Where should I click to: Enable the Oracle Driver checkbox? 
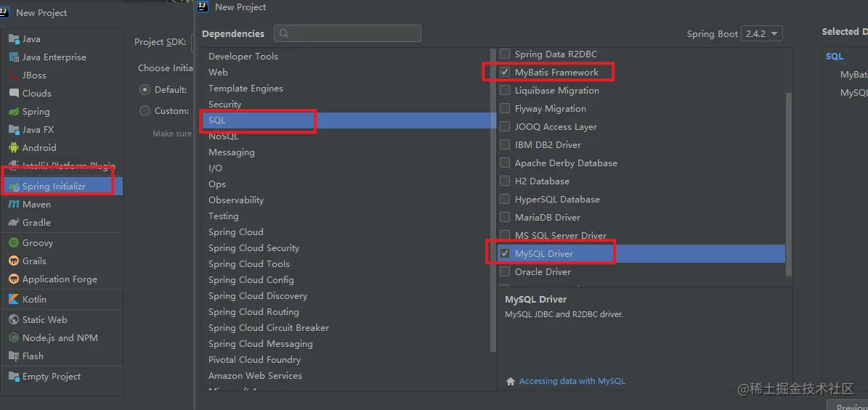point(505,272)
